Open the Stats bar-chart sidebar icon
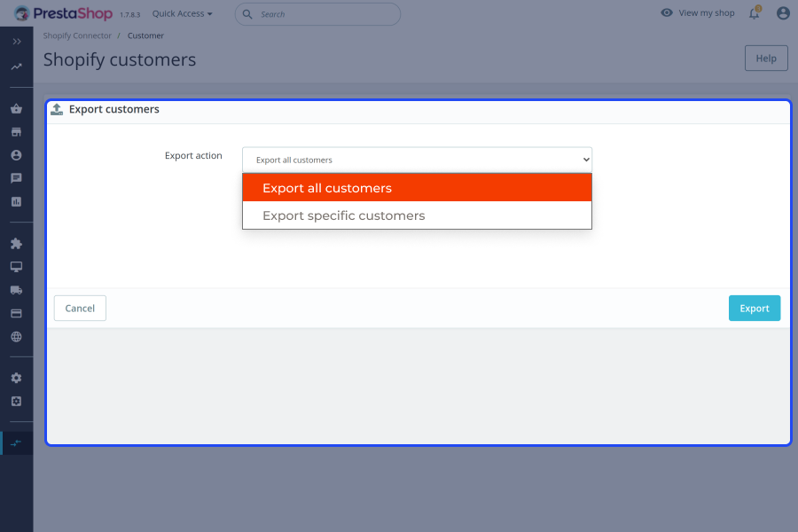 pos(16,201)
